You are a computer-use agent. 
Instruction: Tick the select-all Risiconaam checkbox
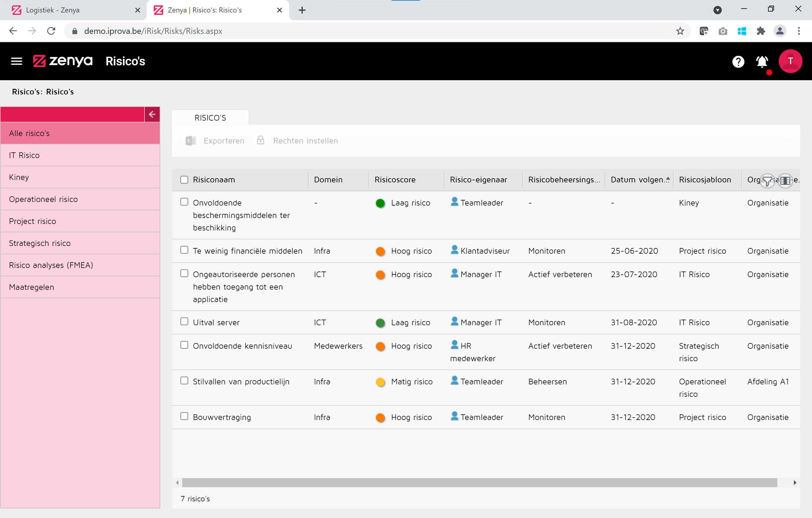[184, 179]
